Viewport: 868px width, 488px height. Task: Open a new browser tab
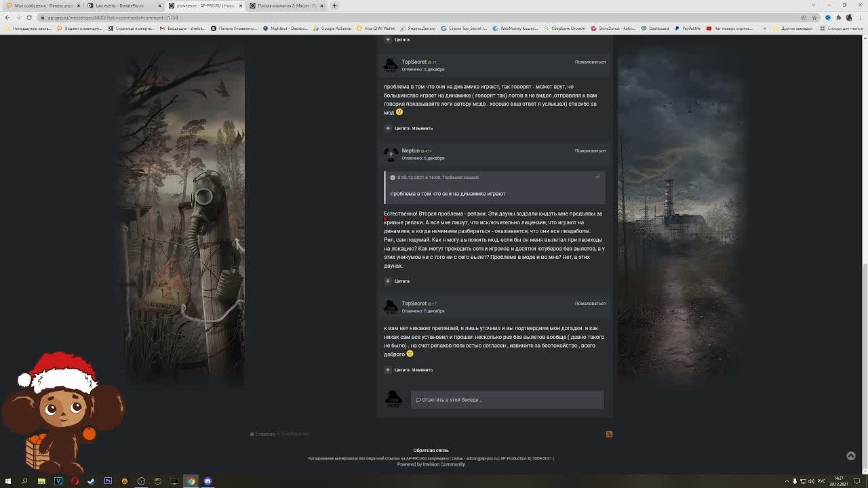tap(334, 5)
